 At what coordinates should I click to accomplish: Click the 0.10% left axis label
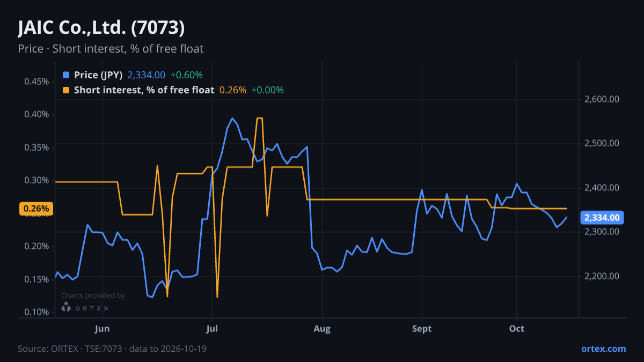tap(36, 312)
